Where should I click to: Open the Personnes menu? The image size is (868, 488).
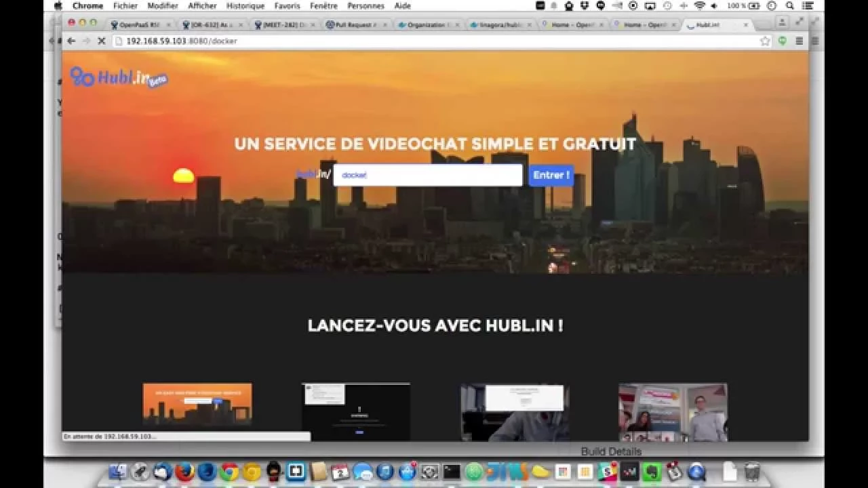coord(366,5)
